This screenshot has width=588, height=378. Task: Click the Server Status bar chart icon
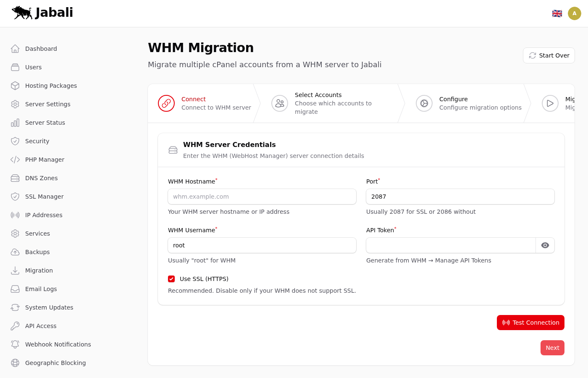point(15,123)
